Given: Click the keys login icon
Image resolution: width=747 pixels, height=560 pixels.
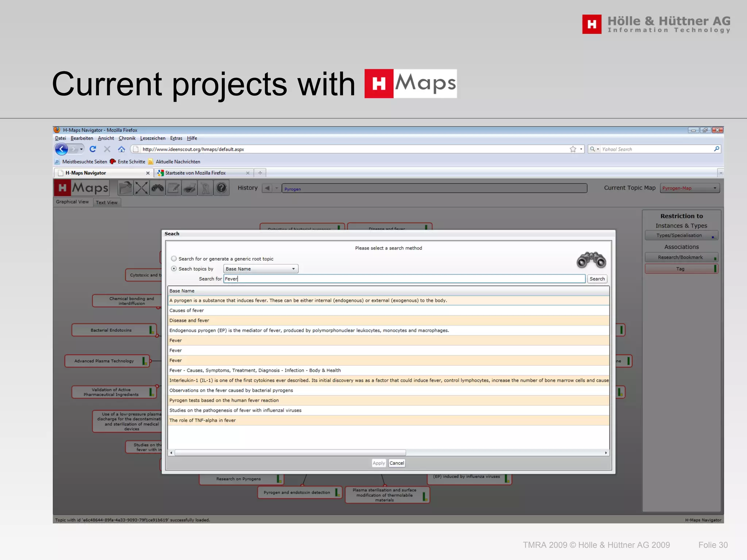Looking at the screenshot, I should click(205, 188).
